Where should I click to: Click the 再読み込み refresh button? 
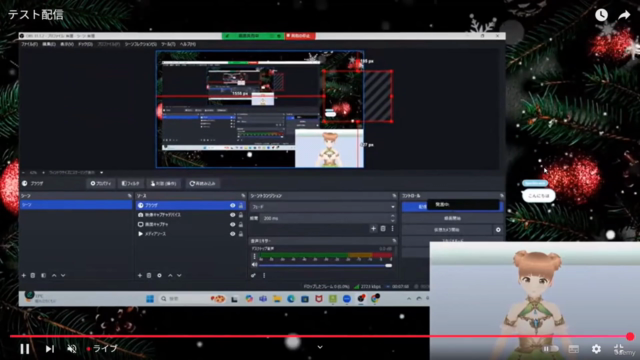202,184
